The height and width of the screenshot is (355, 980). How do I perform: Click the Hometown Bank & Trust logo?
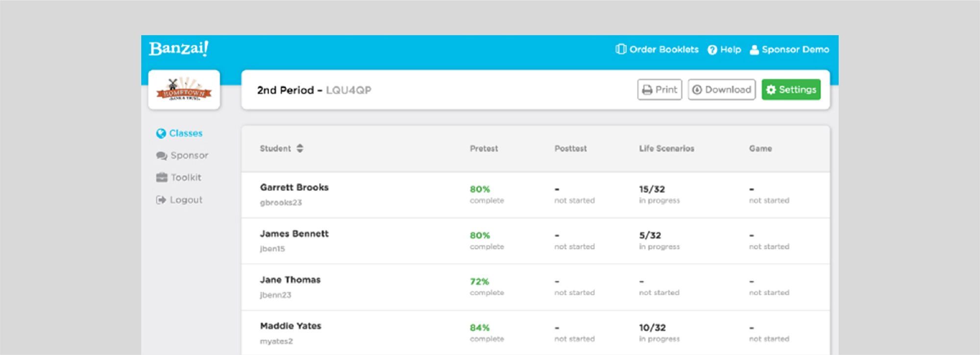click(x=184, y=90)
